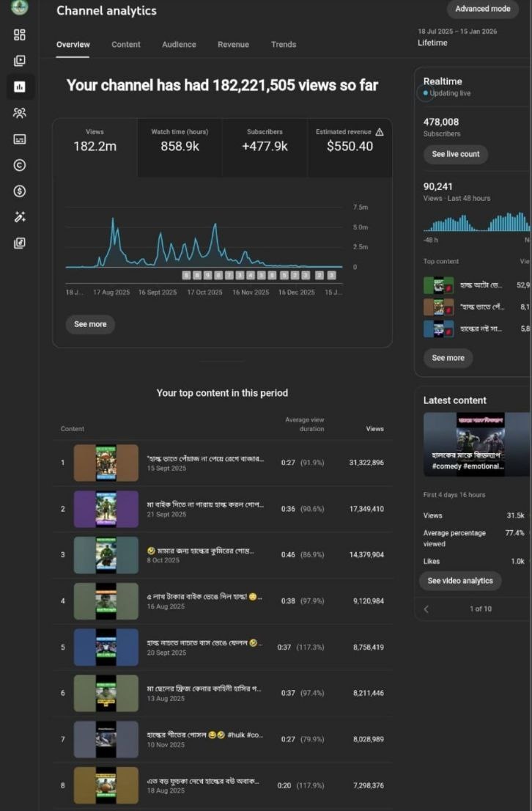532x811 pixels.
Task: Select the Analytics bar chart sidebar icon
Action: [20, 87]
